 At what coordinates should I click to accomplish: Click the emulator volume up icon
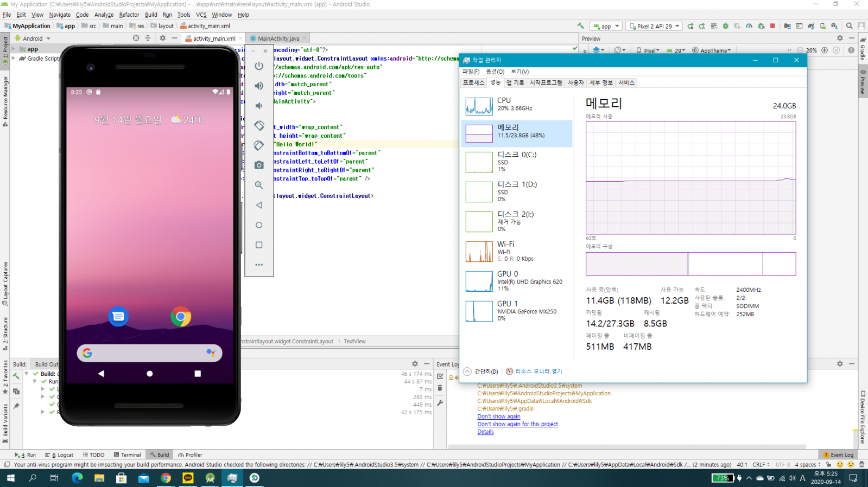(x=259, y=86)
